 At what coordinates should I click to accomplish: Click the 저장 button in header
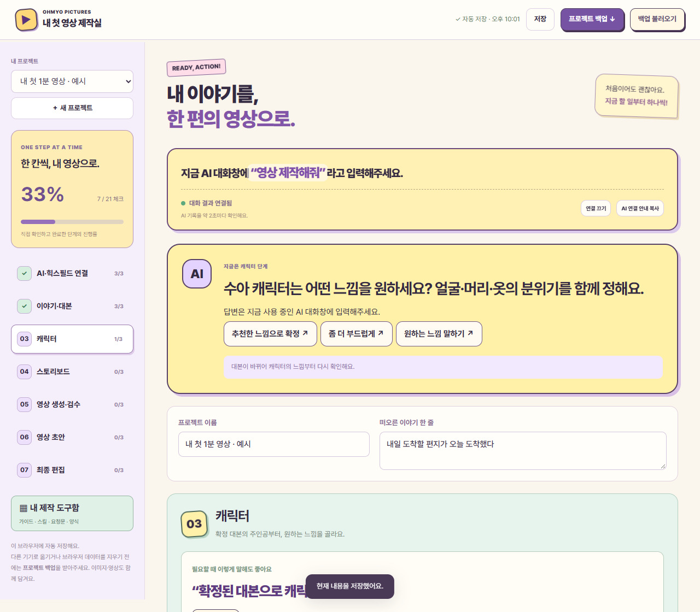pyautogui.click(x=540, y=19)
